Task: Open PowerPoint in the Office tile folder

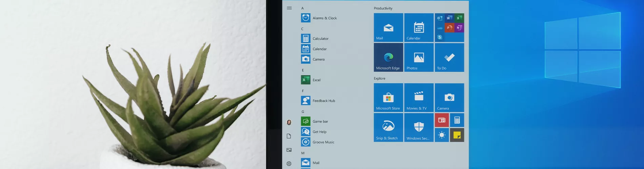Action: 449,28
